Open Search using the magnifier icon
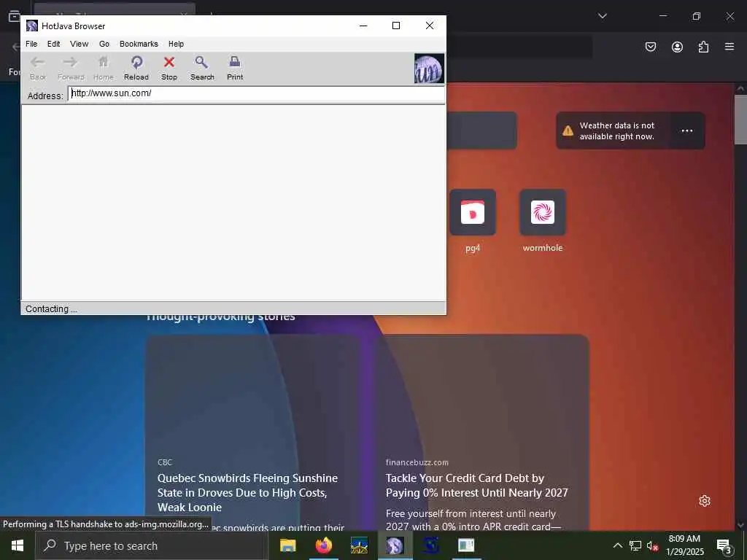Viewport: 747px width, 560px height. coord(202,68)
